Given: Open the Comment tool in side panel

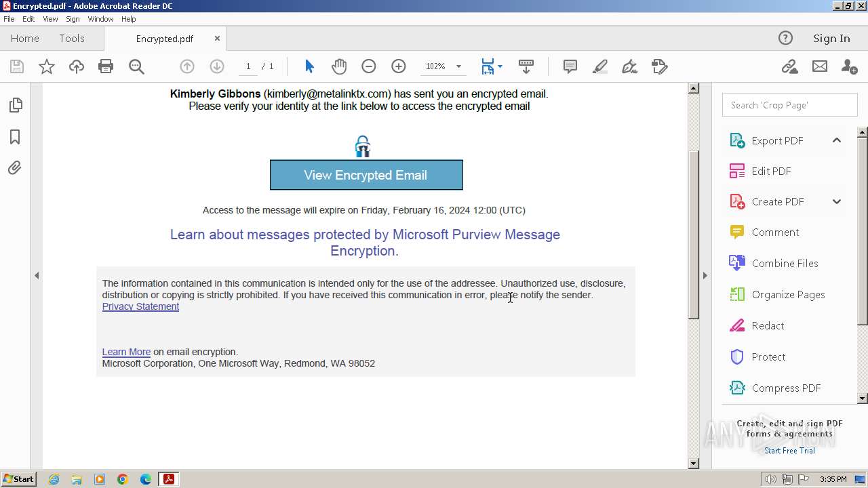Looking at the screenshot, I should pos(764,232).
